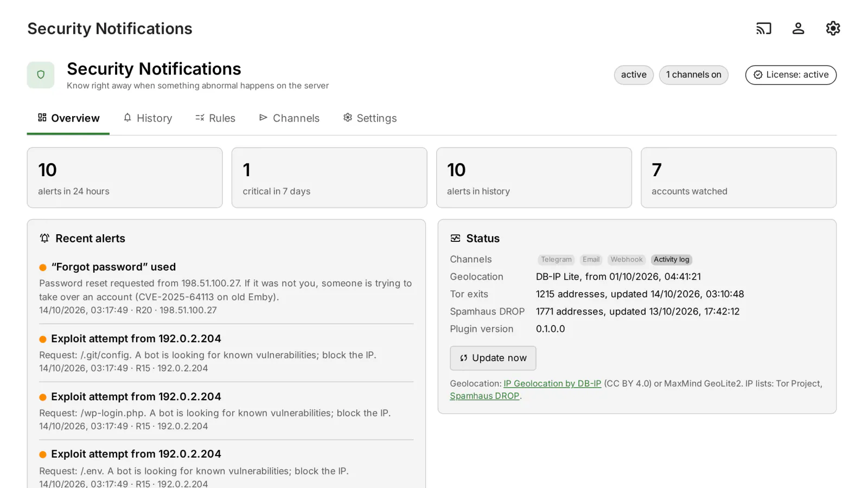This screenshot has width=868, height=488.
Task: Click the cast to device icon
Action: click(x=763, y=28)
